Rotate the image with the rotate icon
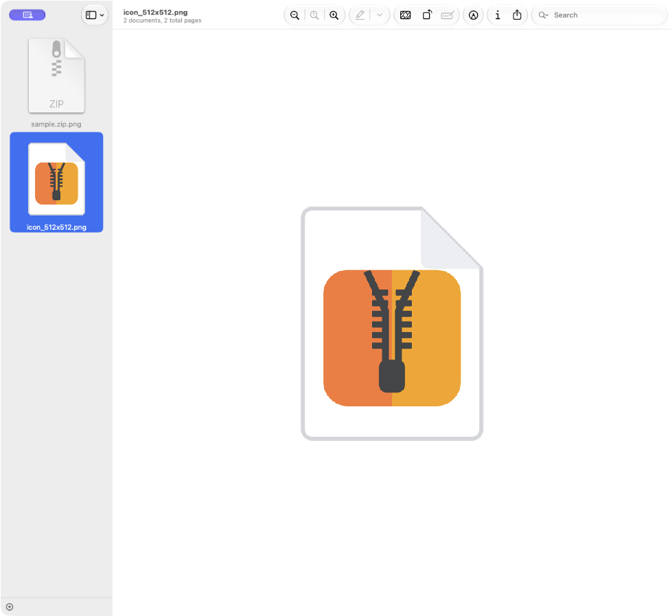Image resolution: width=672 pixels, height=616 pixels. (x=427, y=15)
